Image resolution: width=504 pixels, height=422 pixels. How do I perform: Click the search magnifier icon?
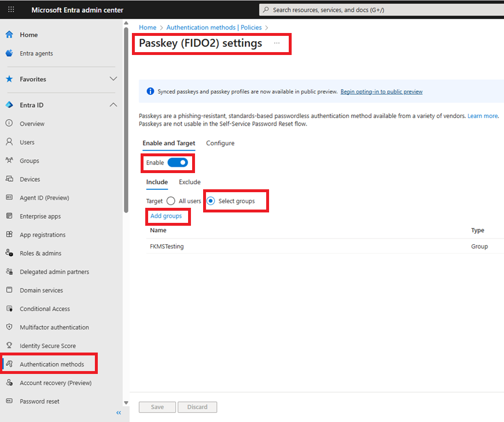[x=266, y=10]
